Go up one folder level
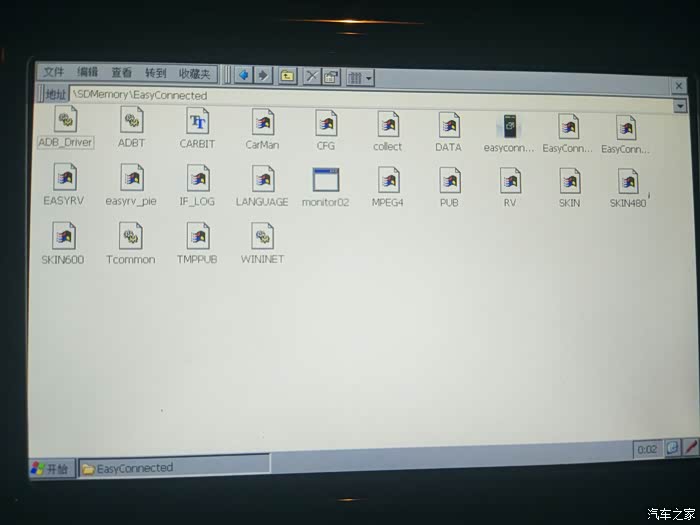This screenshot has width=700, height=525. [288, 76]
